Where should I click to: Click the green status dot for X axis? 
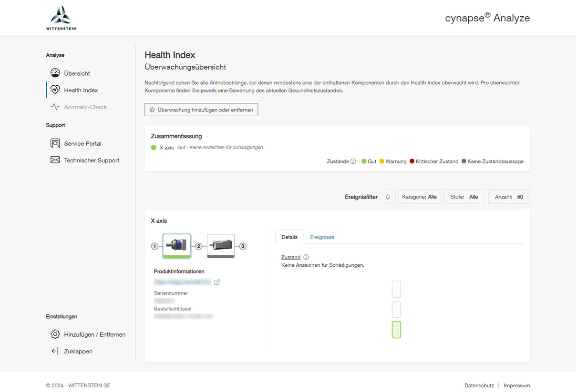(154, 148)
